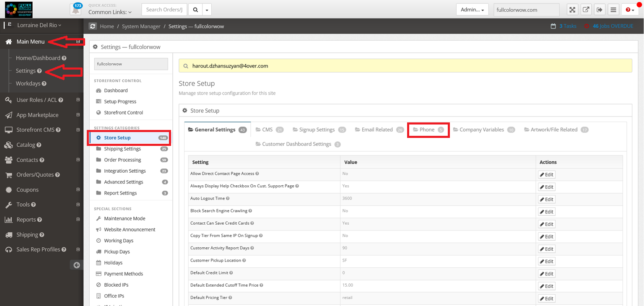The height and width of the screenshot is (306, 644).
Task: Open the 46 Jobs OVERDUE link
Action: point(613,26)
